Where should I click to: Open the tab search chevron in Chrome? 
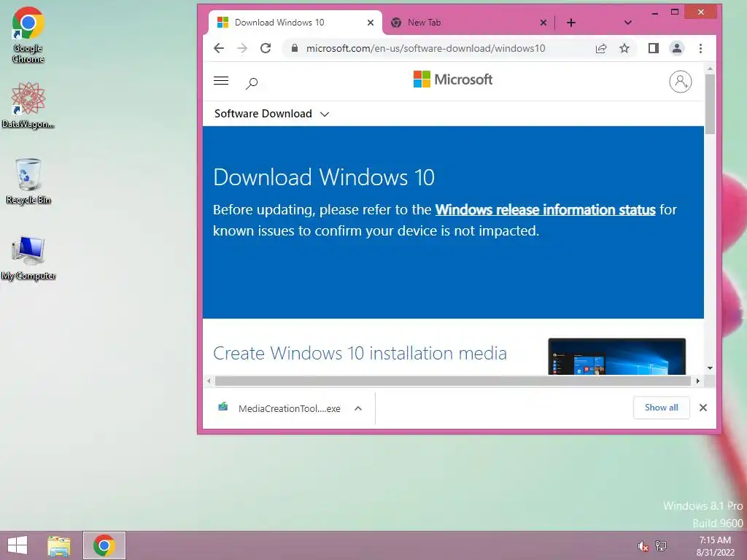pos(628,23)
